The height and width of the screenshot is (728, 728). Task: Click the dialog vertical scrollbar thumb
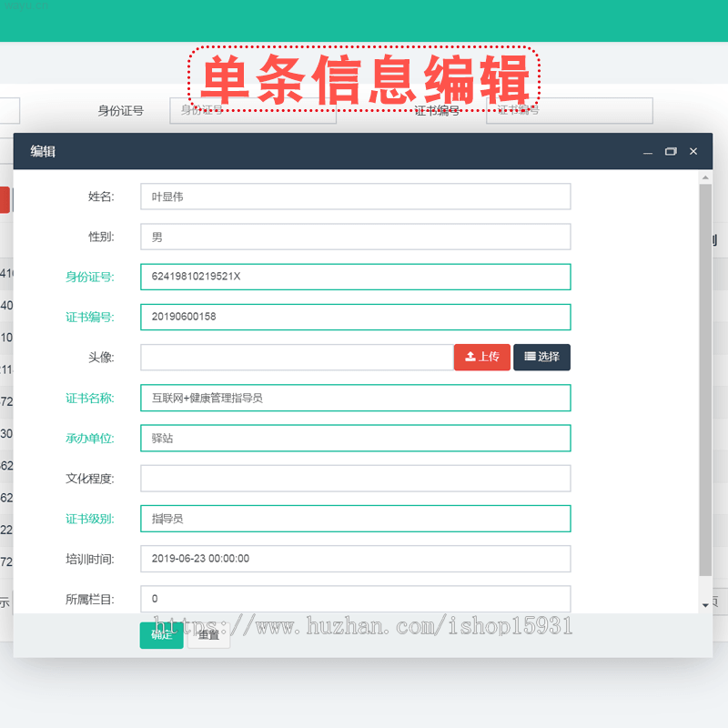coord(705,379)
